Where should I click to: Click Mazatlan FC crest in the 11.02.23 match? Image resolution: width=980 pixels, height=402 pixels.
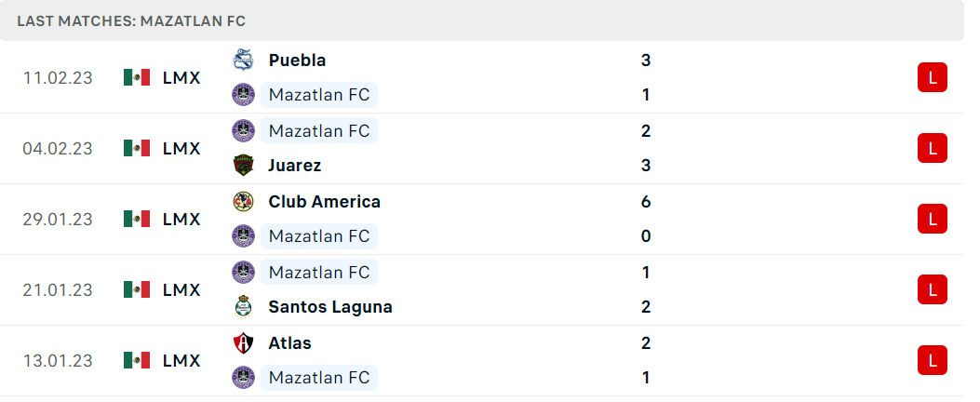(243, 94)
